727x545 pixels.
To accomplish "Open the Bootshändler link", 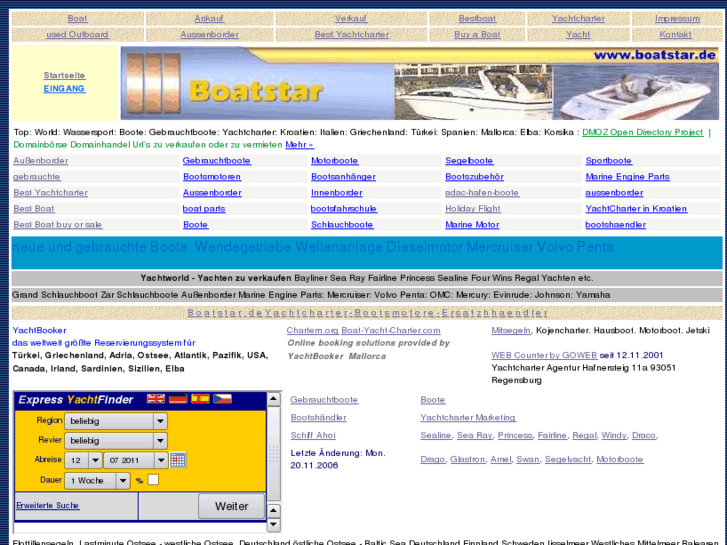I will (x=319, y=417).
